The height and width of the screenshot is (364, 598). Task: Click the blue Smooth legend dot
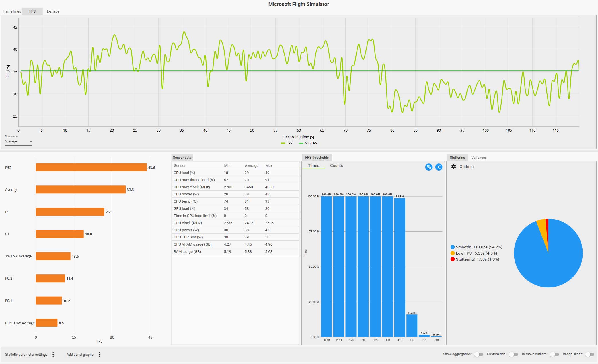click(x=452, y=247)
